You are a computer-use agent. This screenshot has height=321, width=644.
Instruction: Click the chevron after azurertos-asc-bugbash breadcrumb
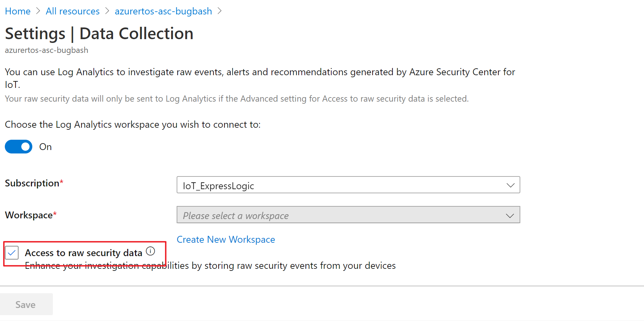click(220, 11)
